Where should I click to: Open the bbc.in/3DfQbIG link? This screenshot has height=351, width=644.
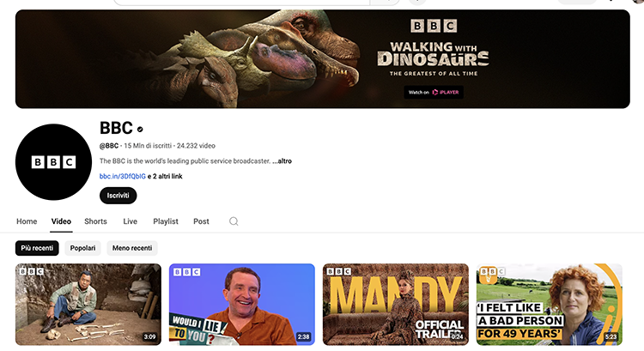pos(123,176)
